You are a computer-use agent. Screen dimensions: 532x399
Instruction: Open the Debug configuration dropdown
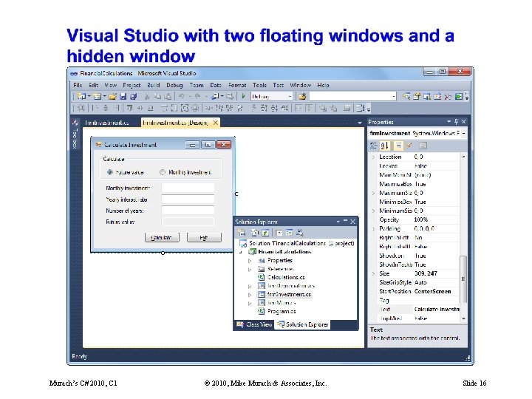290,96
